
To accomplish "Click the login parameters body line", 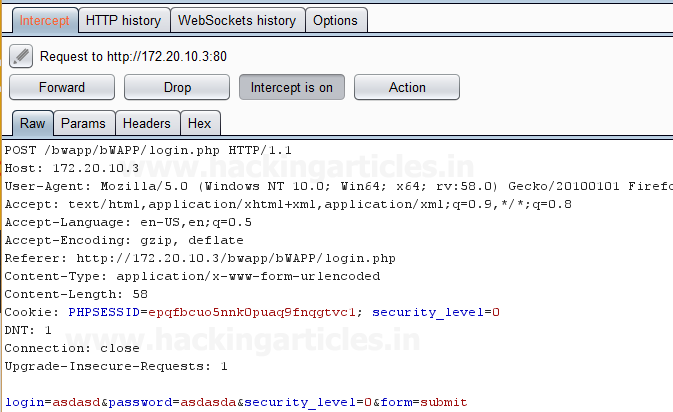I will tap(235, 402).
